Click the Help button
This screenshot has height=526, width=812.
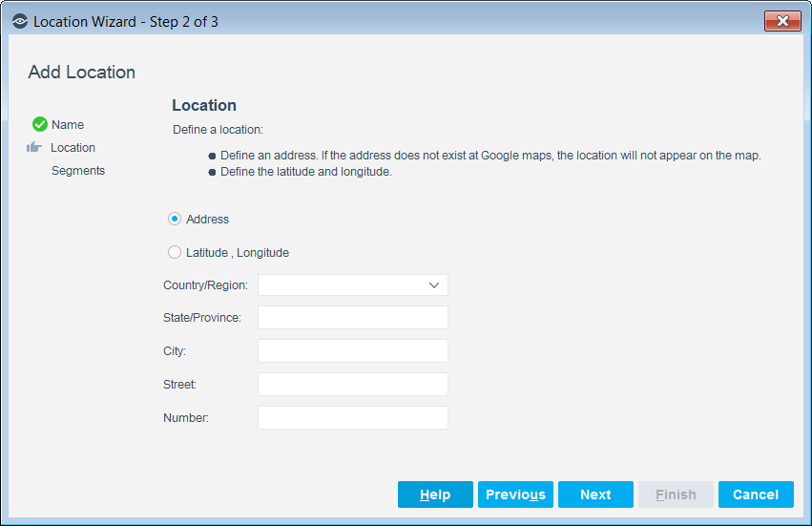pyautogui.click(x=435, y=494)
